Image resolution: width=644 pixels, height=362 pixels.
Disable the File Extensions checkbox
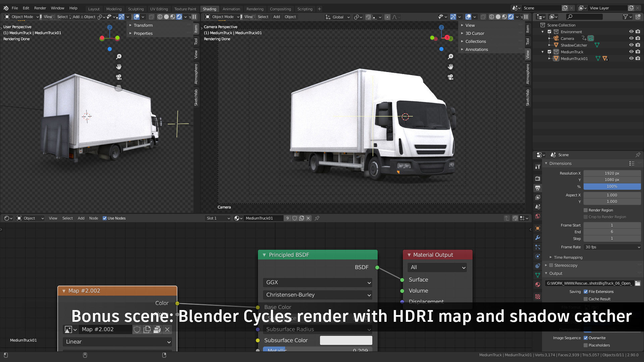pos(586,292)
